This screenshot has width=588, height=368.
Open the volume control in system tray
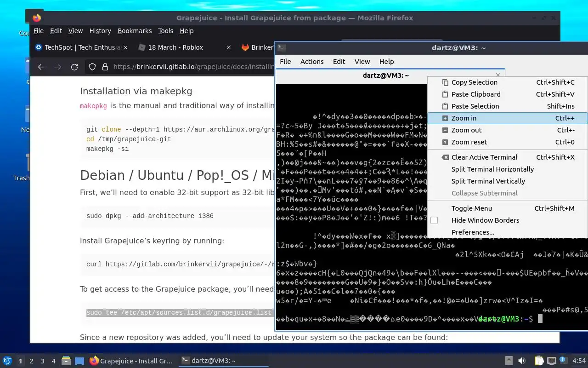tap(522, 361)
